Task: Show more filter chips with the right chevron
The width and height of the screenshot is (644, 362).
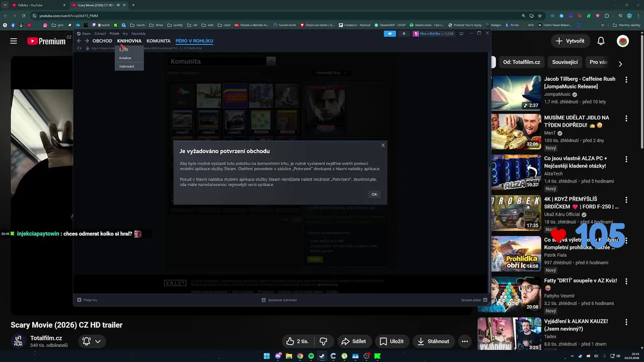Action: point(620,64)
